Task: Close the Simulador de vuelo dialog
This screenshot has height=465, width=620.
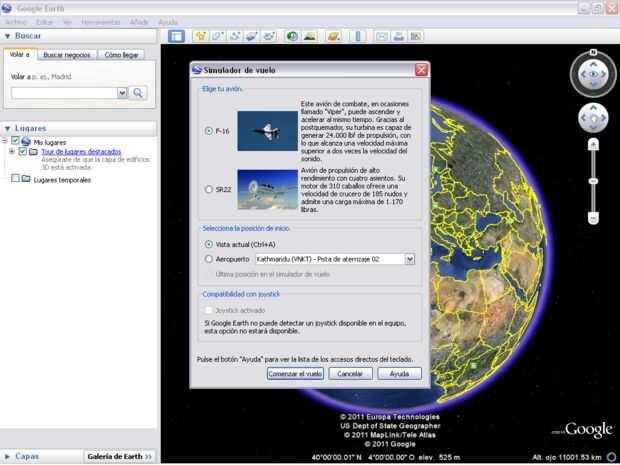Action: 421,70
